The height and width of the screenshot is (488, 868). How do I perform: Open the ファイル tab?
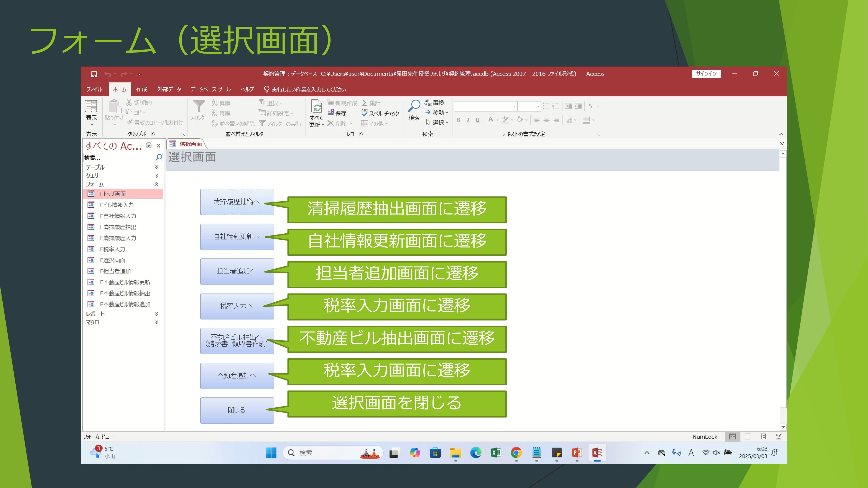click(x=94, y=89)
